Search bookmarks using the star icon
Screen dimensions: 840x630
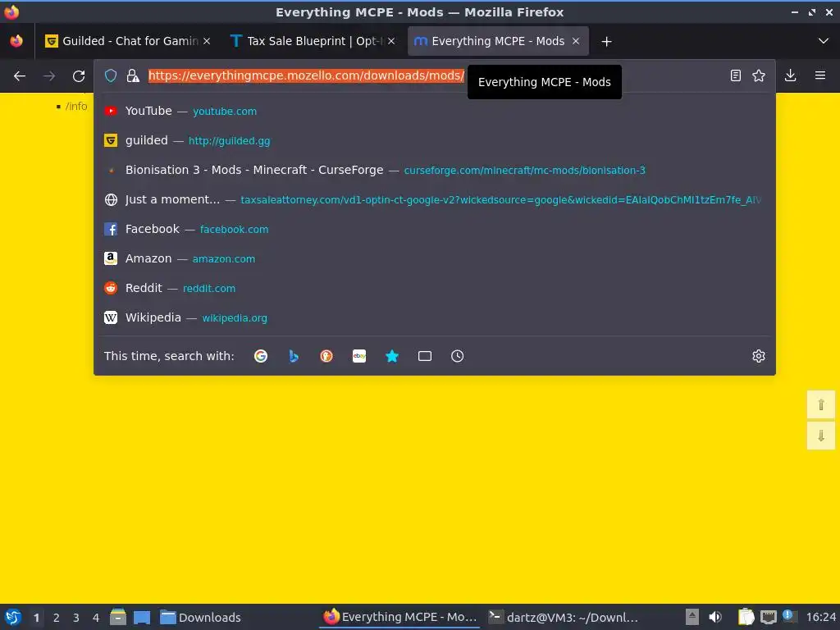tap(392, 356)
